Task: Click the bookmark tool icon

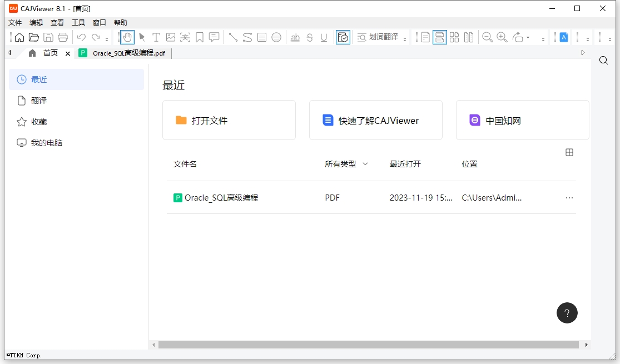Action: click(200, 37)
